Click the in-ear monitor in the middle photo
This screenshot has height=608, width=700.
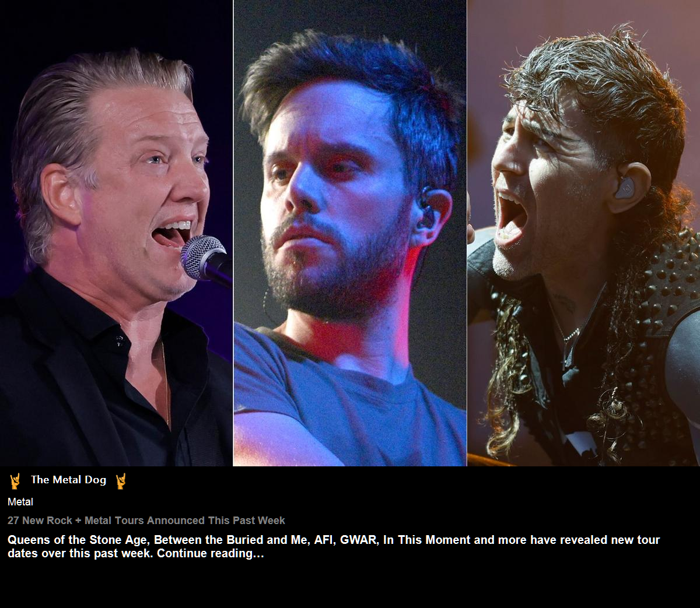(x=426, y=209)
